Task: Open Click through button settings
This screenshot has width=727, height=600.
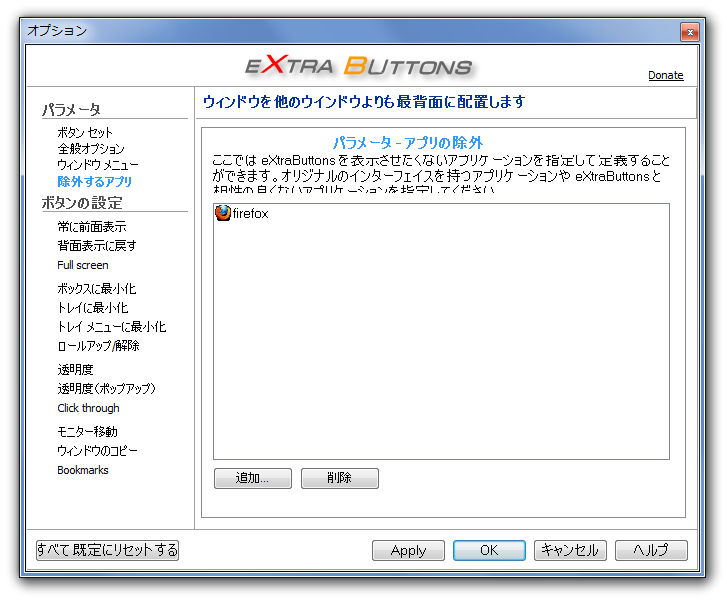Action: (88, 408)
